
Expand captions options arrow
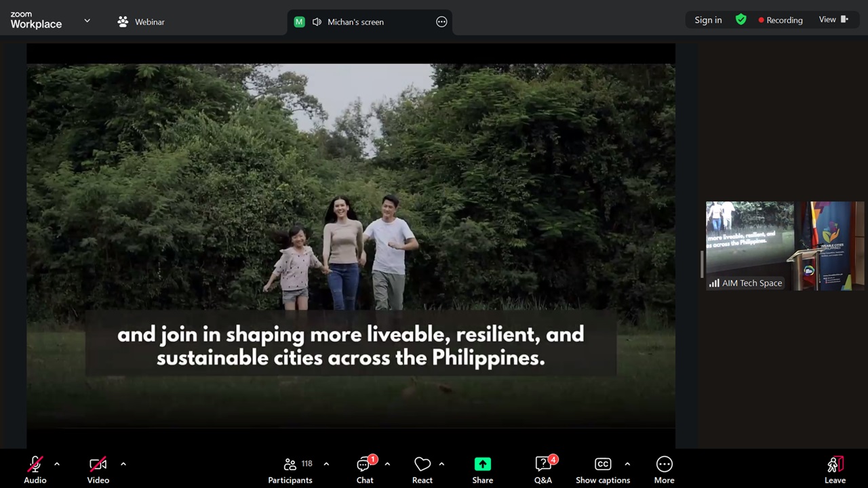tap(627, 464)
